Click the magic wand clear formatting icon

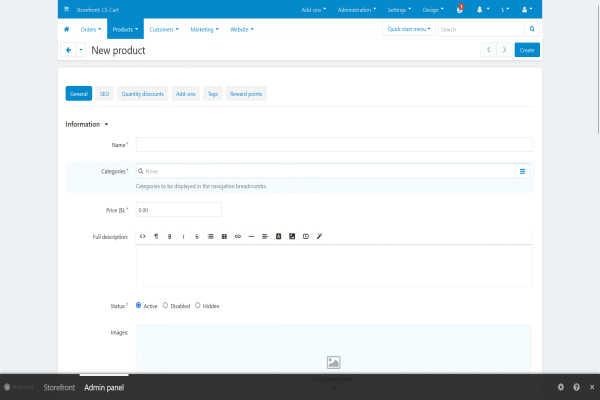(319, 237)
